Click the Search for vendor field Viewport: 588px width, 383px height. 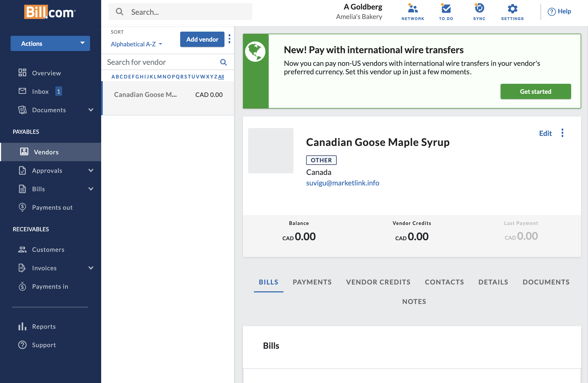click(168, 62)
